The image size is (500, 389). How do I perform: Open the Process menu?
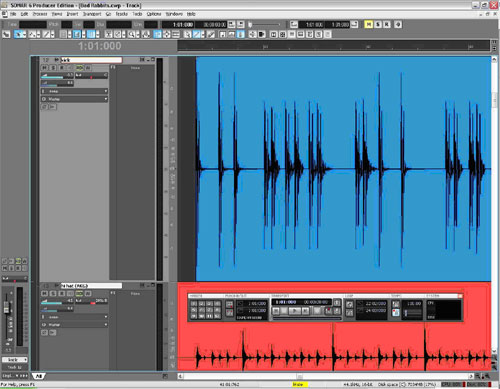click(40, 14)
